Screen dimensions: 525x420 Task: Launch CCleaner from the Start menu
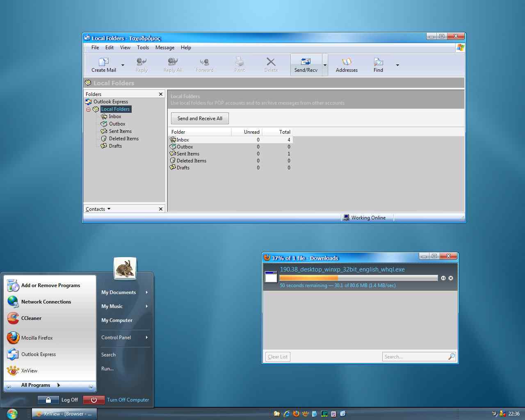point(50,318)
